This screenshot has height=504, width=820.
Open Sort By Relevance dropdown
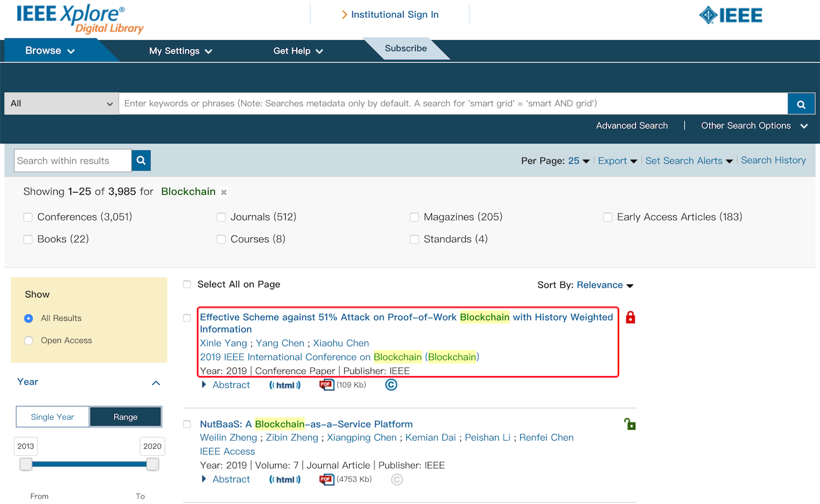pos(605,285)
